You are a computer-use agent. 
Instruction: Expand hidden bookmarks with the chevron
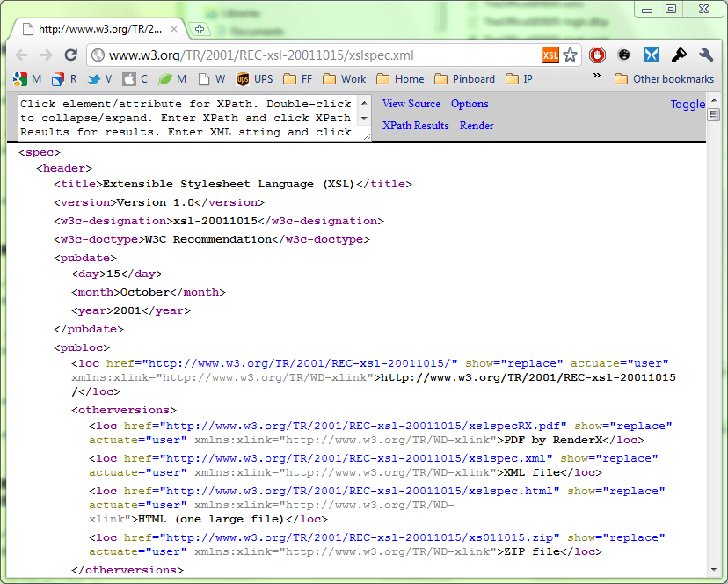point(598,78)
